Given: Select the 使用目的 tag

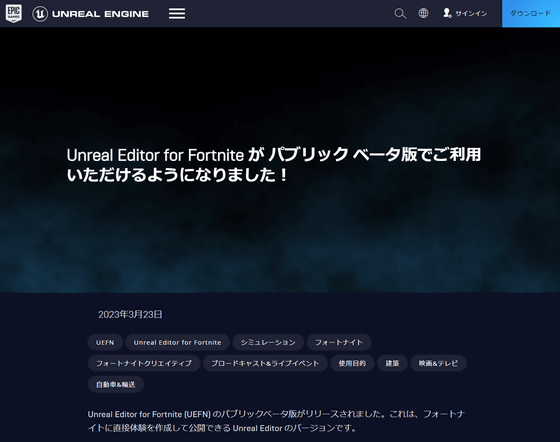Looking at the screenshot, I should pos(352,363).
